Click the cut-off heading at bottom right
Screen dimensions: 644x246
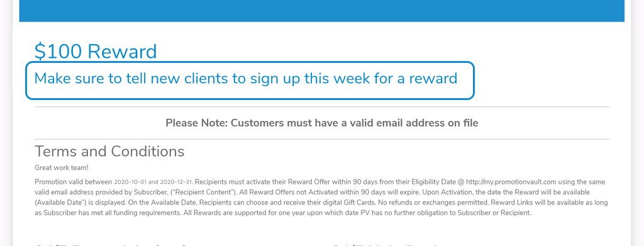[384, 245]
